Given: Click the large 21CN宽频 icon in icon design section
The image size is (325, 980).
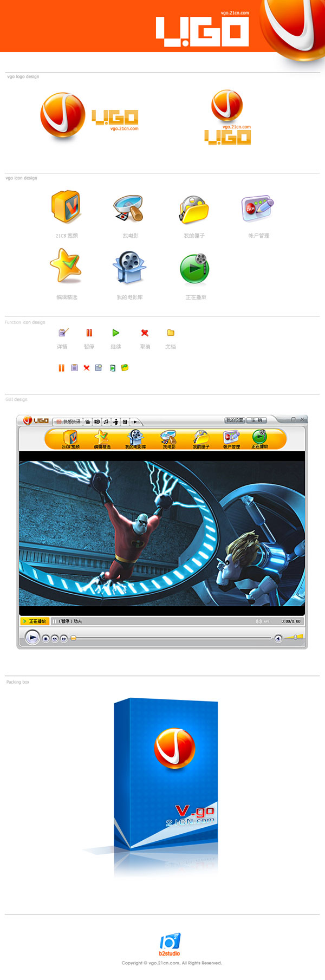Looking at the screenshot, I should pos(66,206).
